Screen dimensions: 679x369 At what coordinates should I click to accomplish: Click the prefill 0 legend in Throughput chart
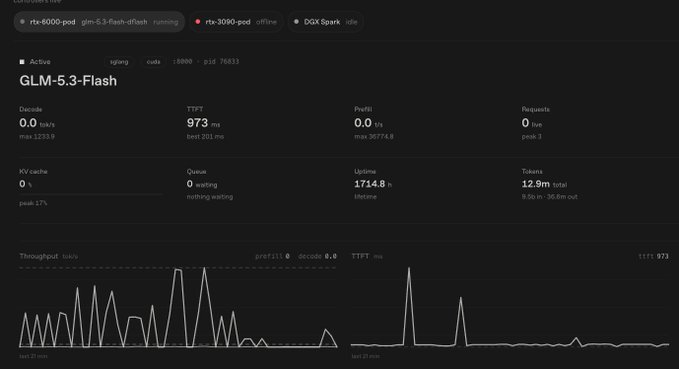[x=272, y=256]
